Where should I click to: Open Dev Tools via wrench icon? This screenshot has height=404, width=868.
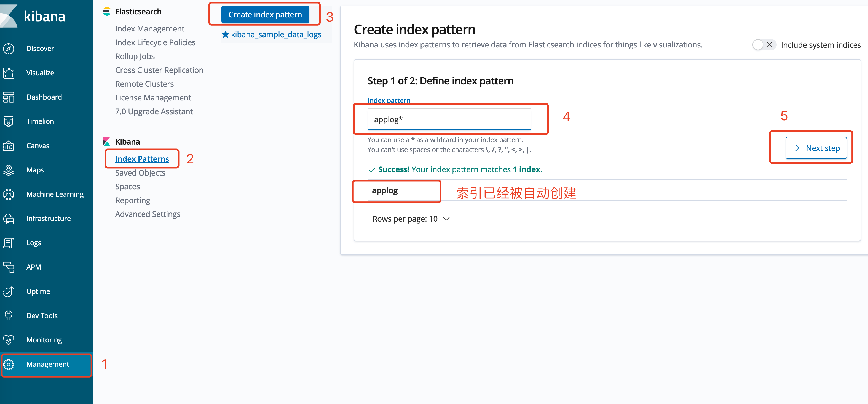click(9, 316)
